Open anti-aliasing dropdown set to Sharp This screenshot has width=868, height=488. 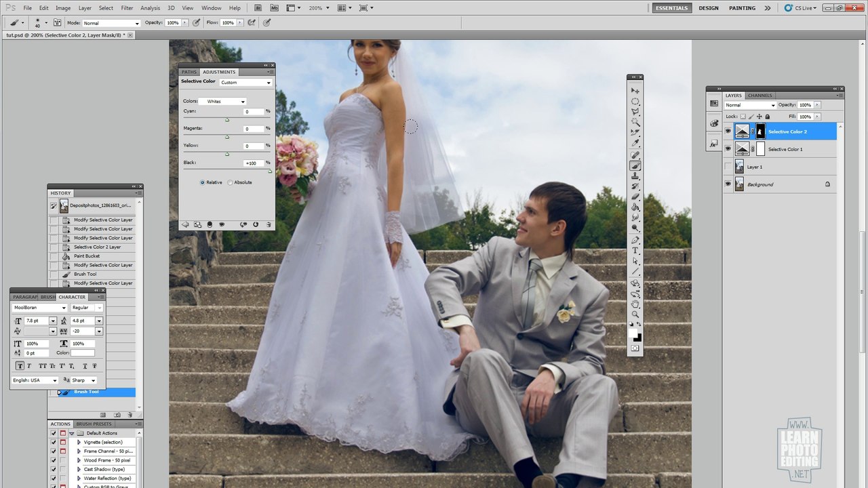(83, 380)
